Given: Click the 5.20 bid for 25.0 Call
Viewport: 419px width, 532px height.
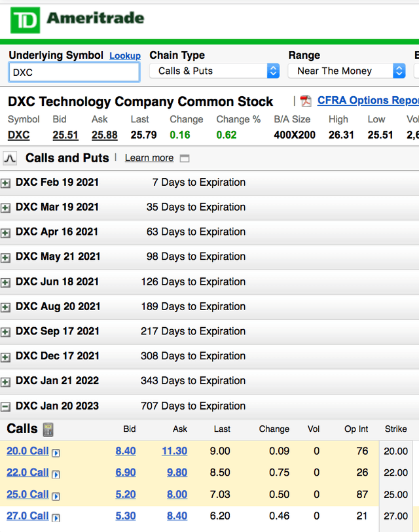Looking at the screenshot, I should [126, 494].
